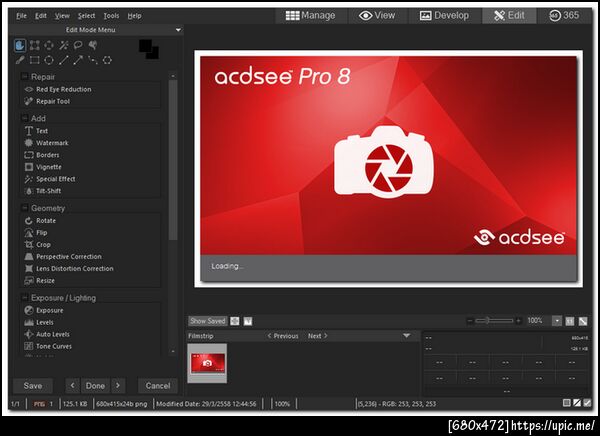Select the Ellipse shape drawing tool

(49, 60)
